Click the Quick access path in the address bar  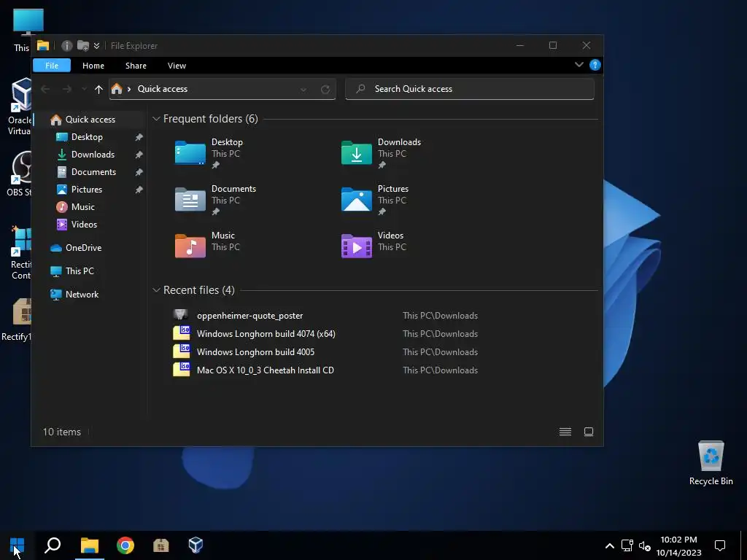(x=163, y=89)
